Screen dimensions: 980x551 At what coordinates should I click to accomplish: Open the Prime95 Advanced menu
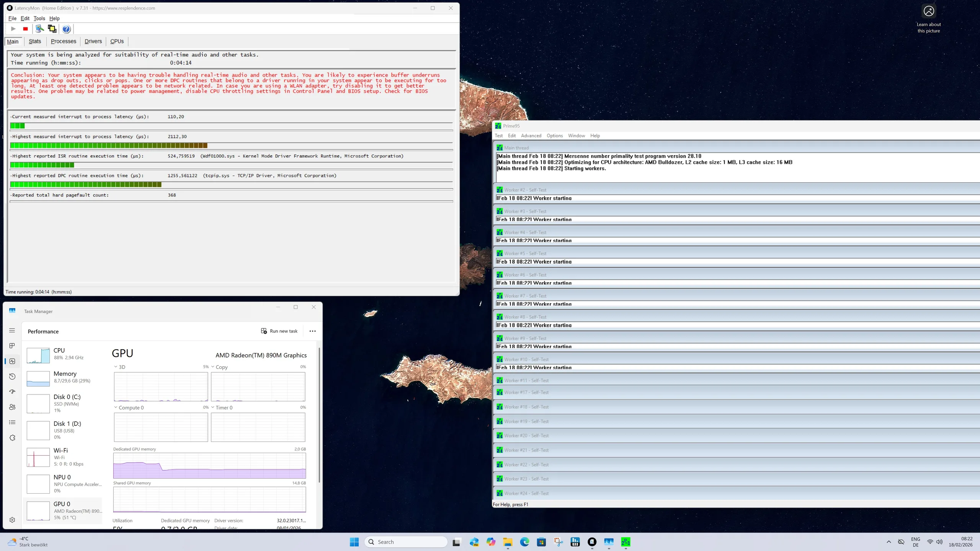[x=531, y=135]
